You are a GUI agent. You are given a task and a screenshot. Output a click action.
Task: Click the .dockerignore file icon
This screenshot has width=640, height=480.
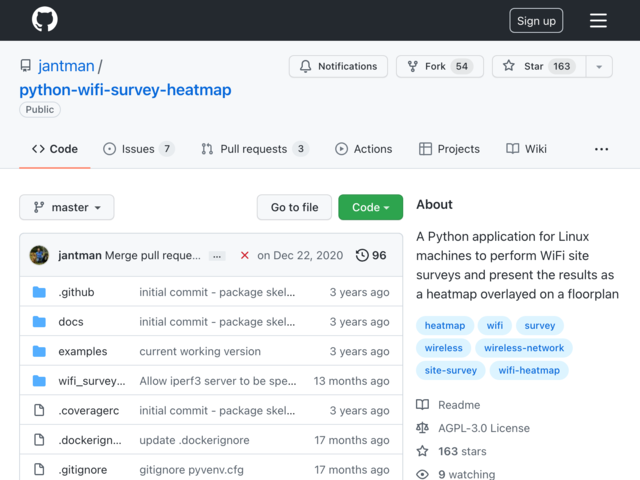pos(39,440)
